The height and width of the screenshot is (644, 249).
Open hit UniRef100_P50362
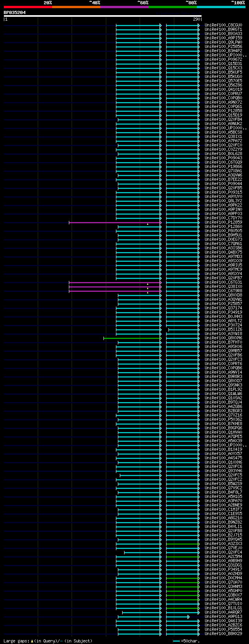tap(223, 420)
